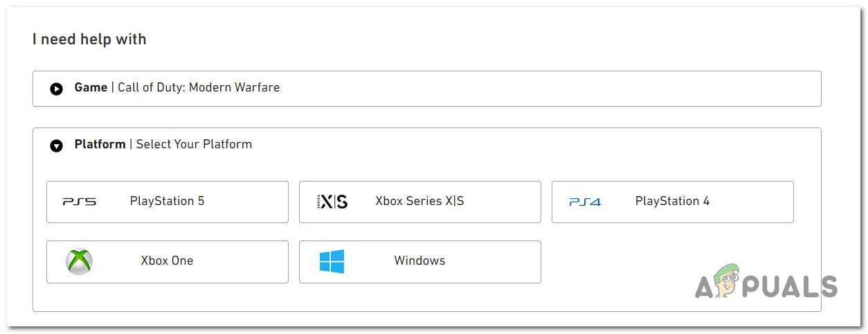Select the Xbox One platform label
This screenshot has width=868, height=334.
[x=167, y=261]
